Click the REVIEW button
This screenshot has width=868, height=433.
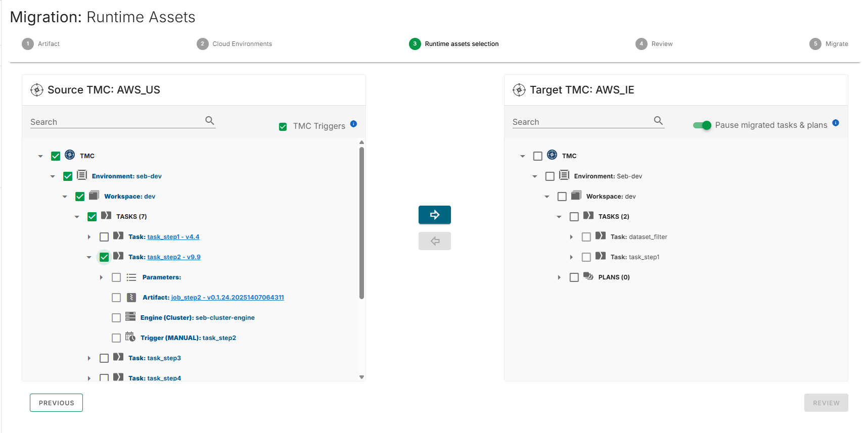[x=826, y=403]
